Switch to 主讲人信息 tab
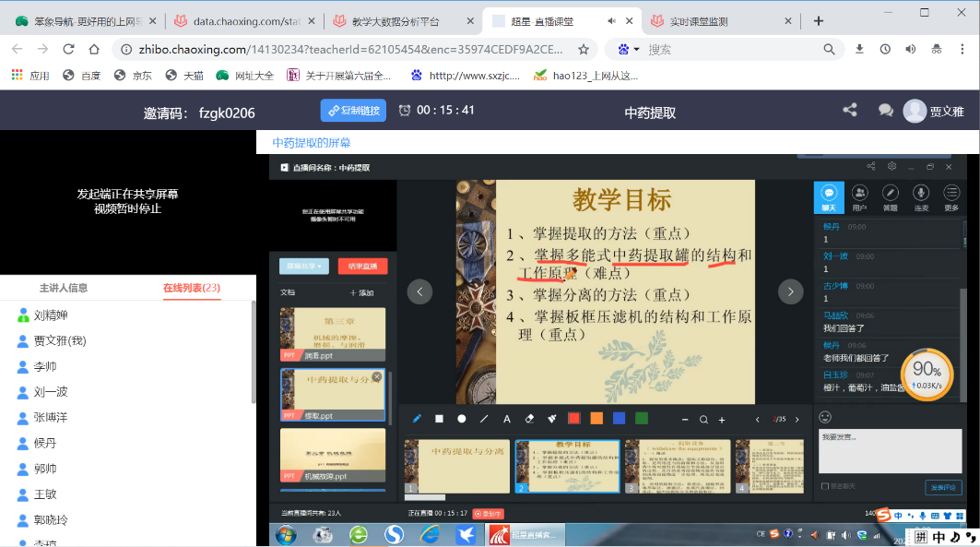Screen dimensions: 980x547 pyautogui.click(x=64, y=288)
